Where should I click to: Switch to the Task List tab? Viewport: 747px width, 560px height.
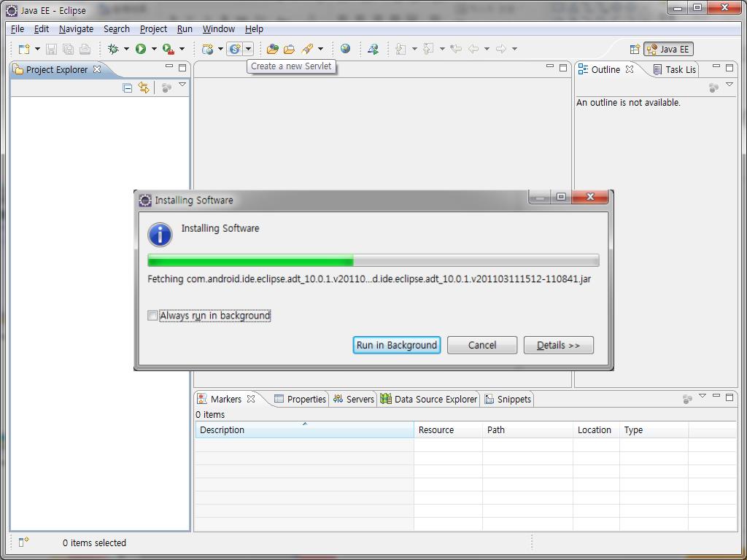tap(674, 69)
